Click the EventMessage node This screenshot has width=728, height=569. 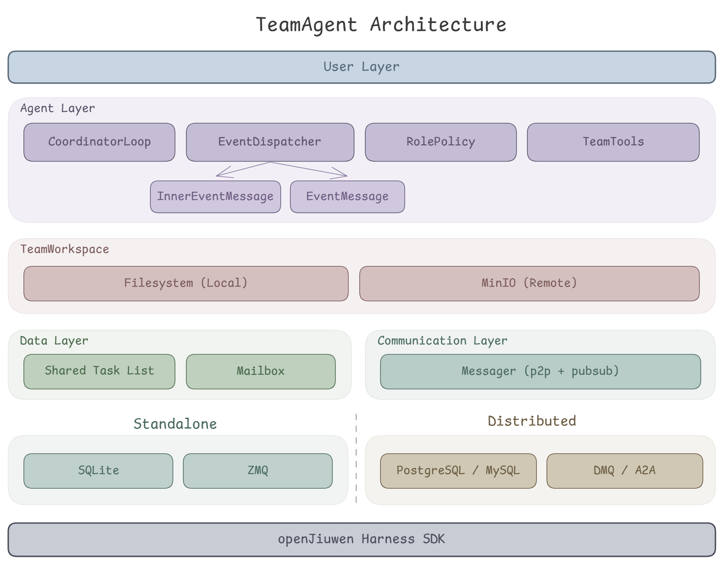click(x=347, y=197)
